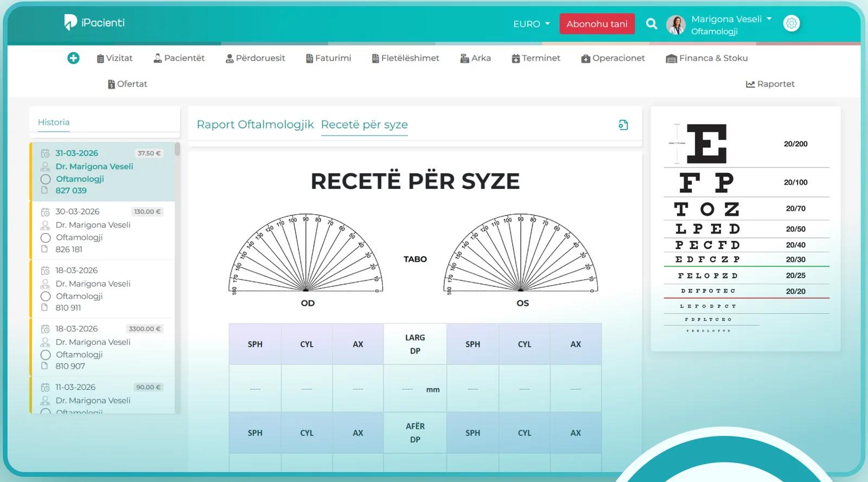This screenshot has height=482, width=868.
Task: Click the 20/200 line on eye chart
Action: click(746, 144)
